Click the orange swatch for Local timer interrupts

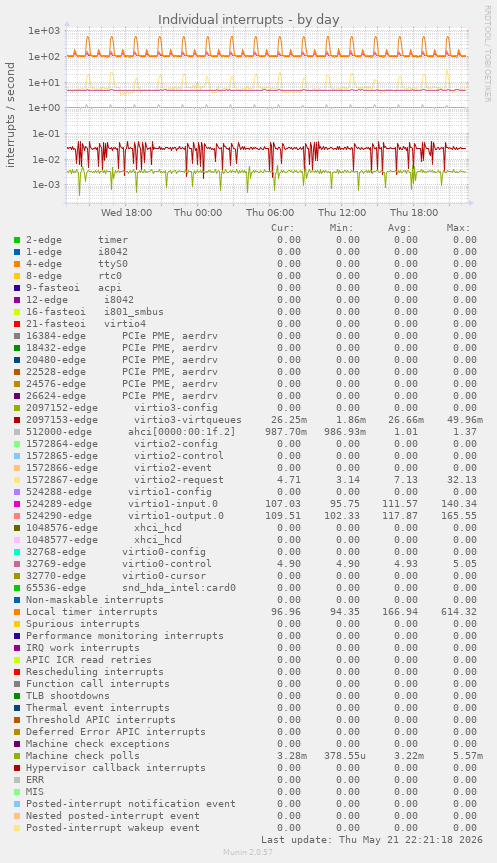pyautogui.click(x=17, y=612)
